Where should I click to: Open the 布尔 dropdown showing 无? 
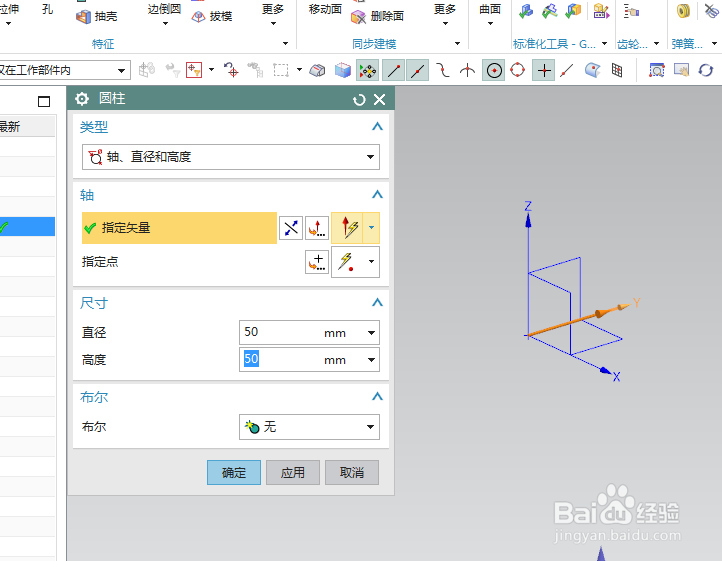tap(309, 427)
